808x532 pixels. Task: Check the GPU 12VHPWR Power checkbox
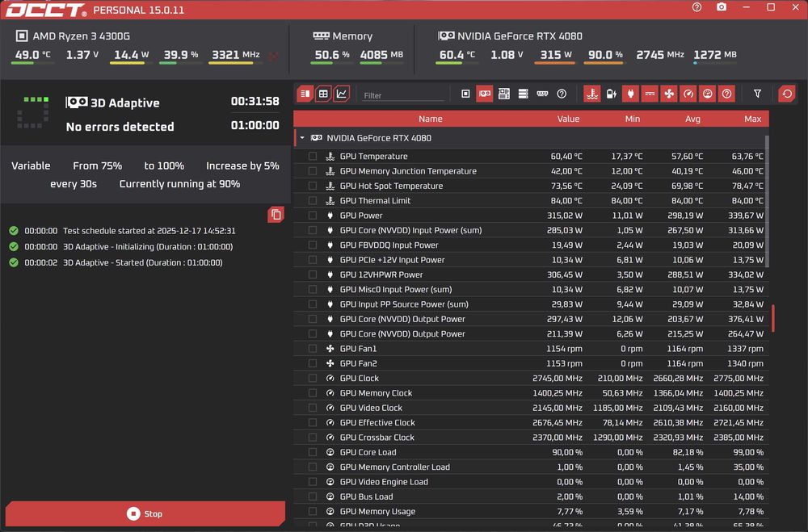pos(313,274)
